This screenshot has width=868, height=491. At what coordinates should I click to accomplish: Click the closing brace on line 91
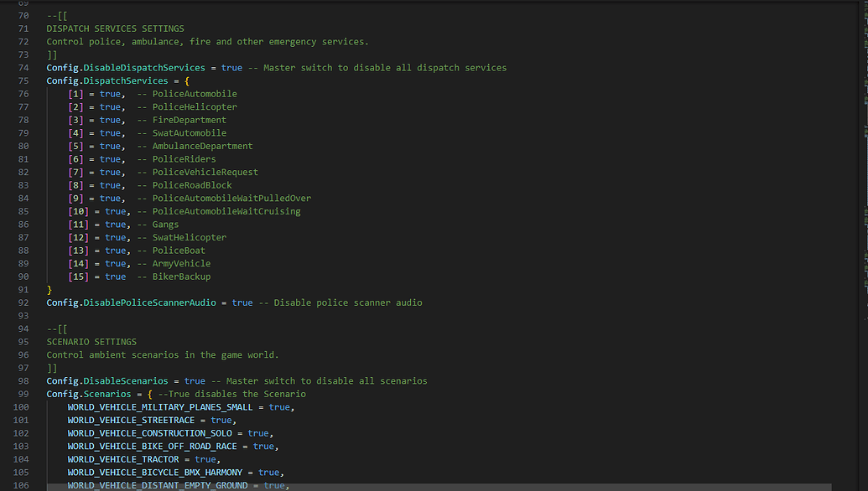click(x=49, y=289)
